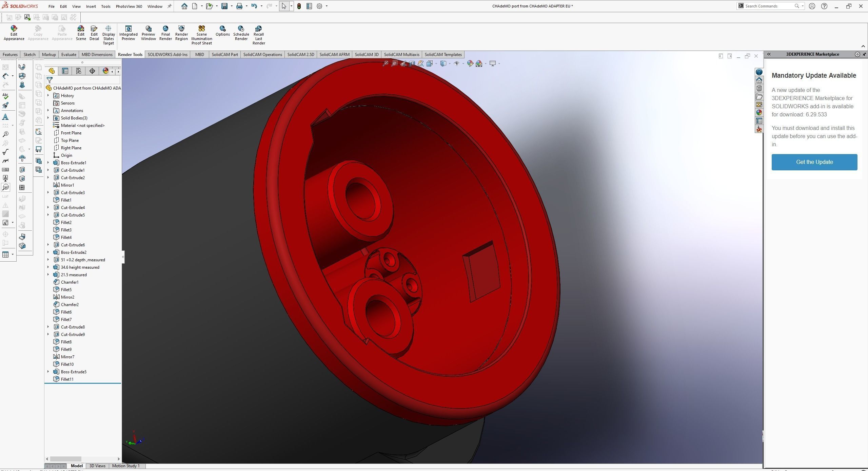Click Schedule Render
The width and height of the screenshot is (868, 471).
pos(241,33)
